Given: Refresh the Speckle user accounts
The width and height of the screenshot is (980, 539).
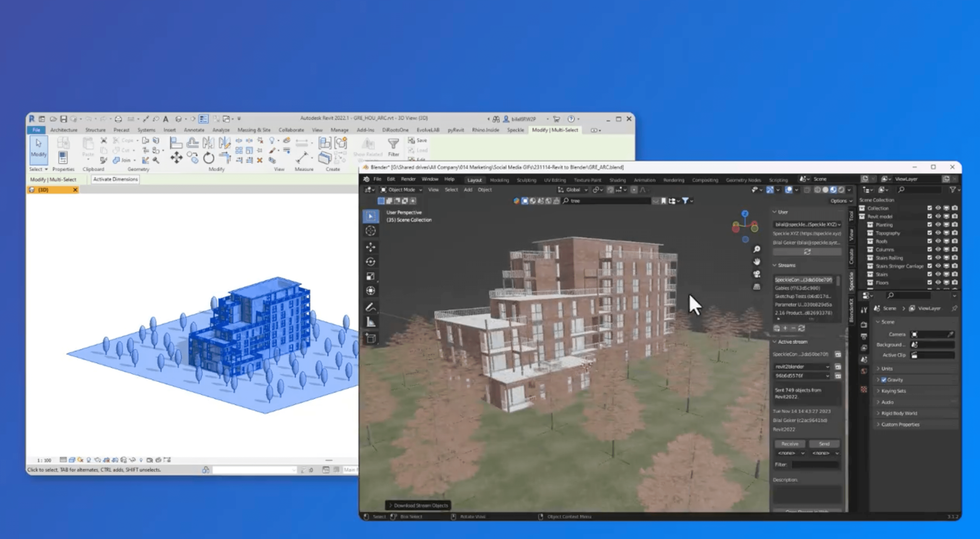Looking at the screenshot, I should (x=807, y=252).
